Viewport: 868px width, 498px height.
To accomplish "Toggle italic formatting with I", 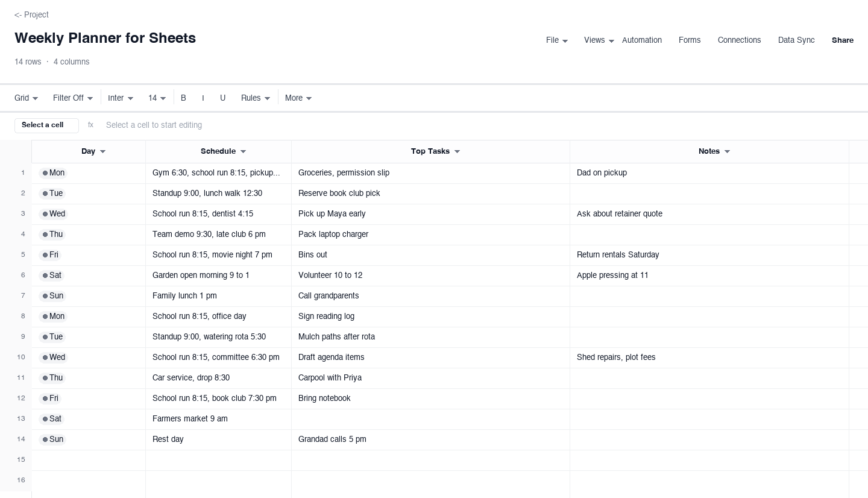I will (x=203, y=98).
